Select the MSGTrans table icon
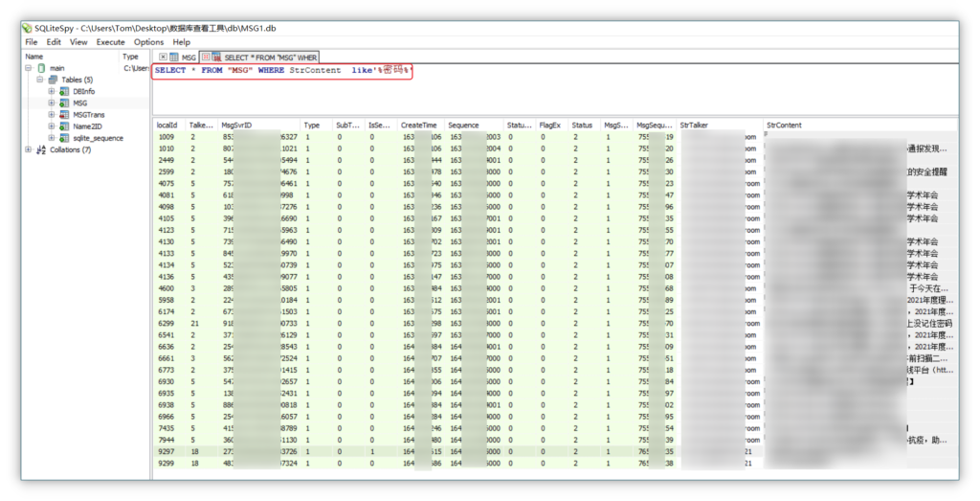The height and width of the screenshot is (501, 980). click(64, 115)
